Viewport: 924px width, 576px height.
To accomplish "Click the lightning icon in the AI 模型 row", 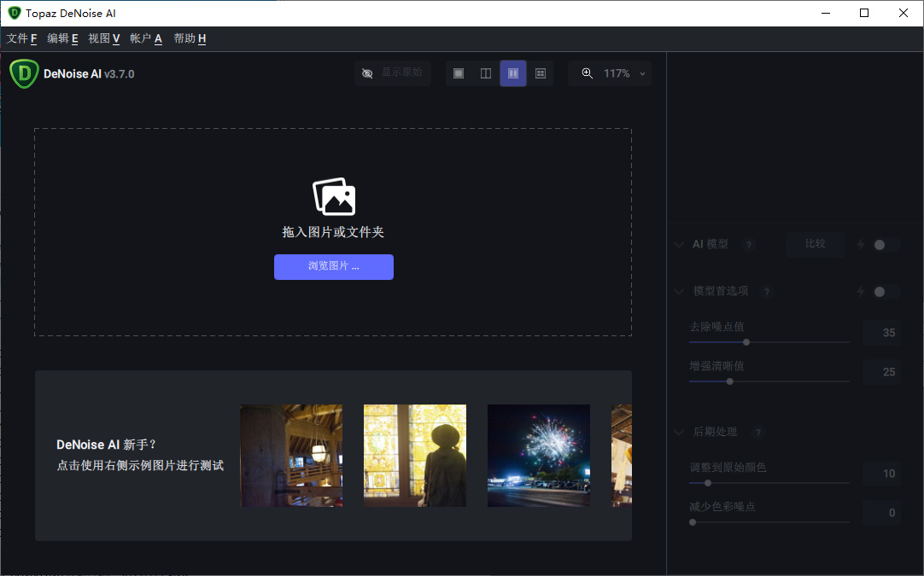I will 860,244.
